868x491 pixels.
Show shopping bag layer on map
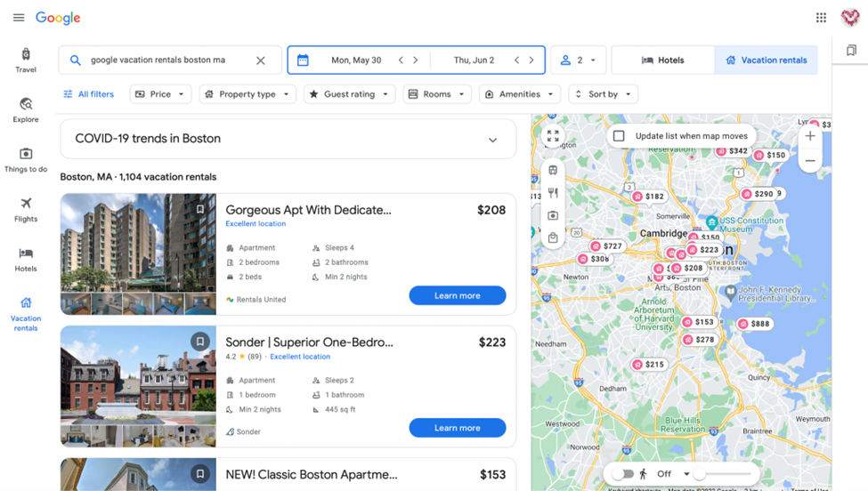(553, 237)
